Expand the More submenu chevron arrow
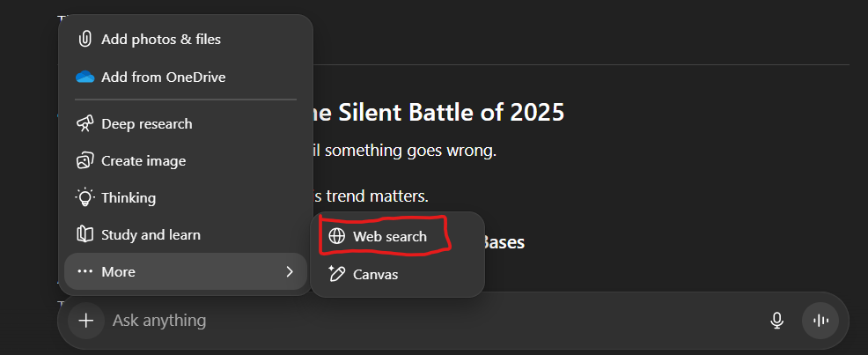The height and width of the screenshot is (355, 868). click(x=290, y=271)
